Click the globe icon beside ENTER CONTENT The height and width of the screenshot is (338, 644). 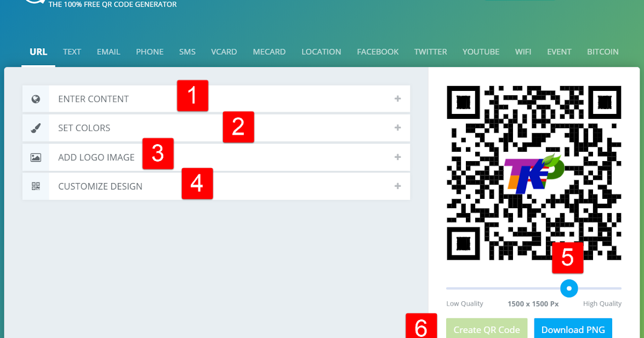pos(36,99)
